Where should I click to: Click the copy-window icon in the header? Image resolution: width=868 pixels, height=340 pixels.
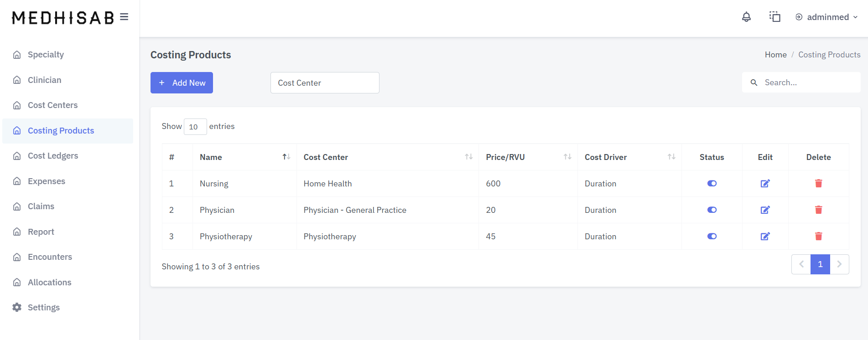775,17
